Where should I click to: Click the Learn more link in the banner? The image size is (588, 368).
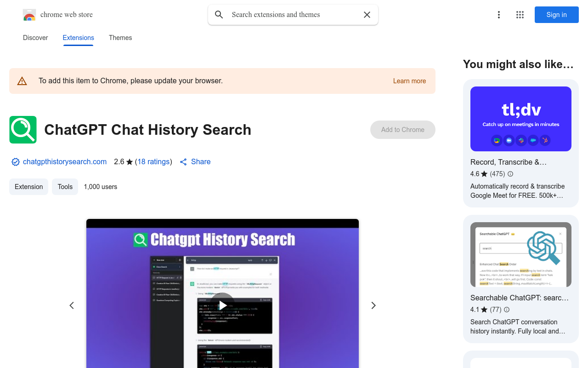click(x=409, y=80)
